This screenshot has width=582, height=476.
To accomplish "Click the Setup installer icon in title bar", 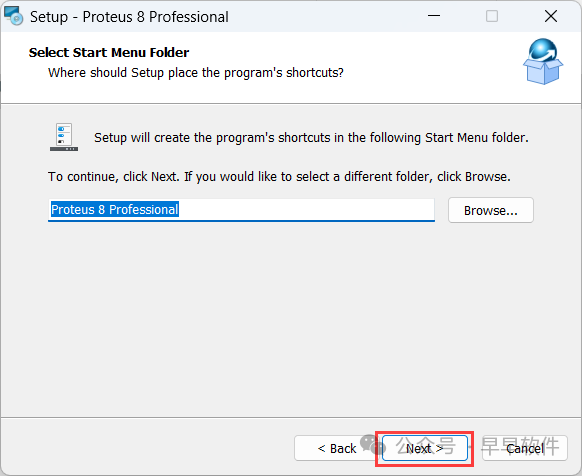I will tap(13, 16).
